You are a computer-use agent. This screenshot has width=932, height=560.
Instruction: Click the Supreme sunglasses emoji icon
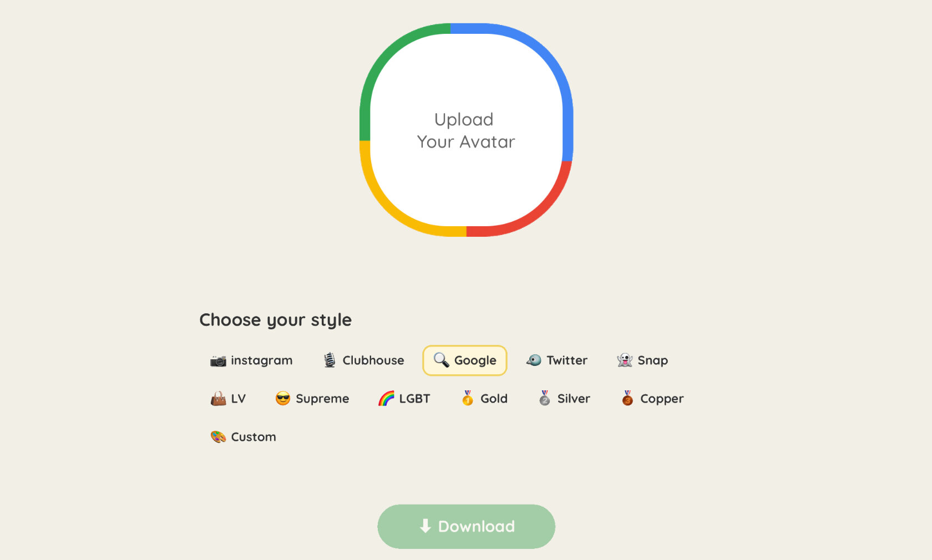pos(283,399)
